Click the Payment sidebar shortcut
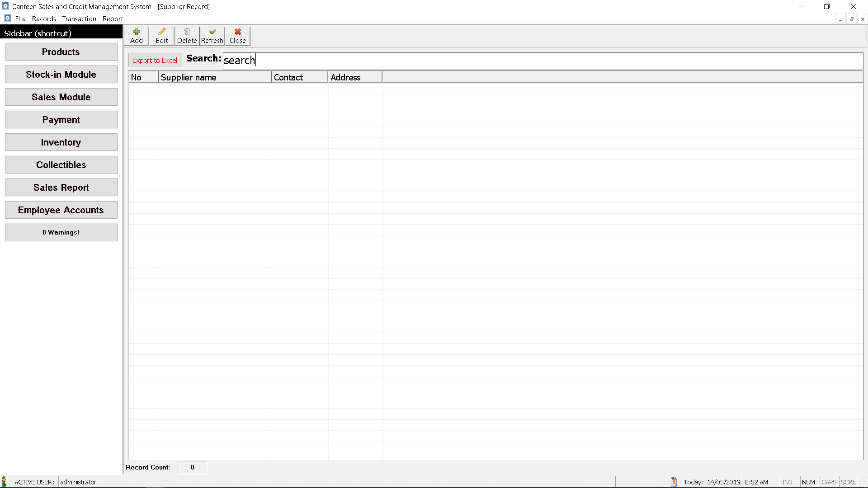Viewport: 868px width, 488px height. (x=61, y=119)
